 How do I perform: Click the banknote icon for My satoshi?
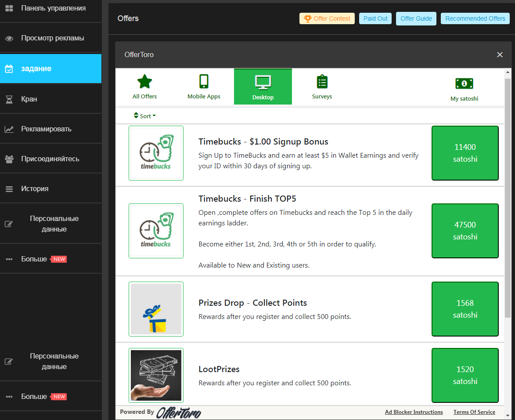point(464,83)
